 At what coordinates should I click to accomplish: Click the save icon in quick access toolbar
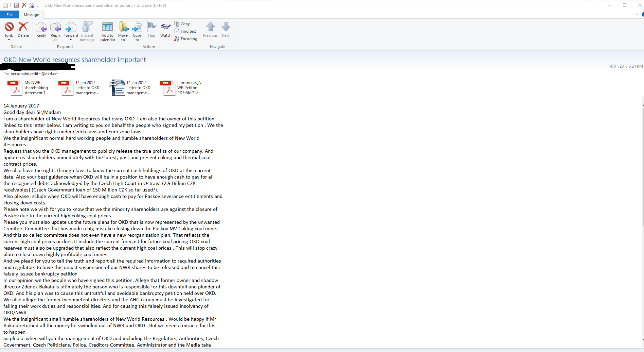[16, 5]
